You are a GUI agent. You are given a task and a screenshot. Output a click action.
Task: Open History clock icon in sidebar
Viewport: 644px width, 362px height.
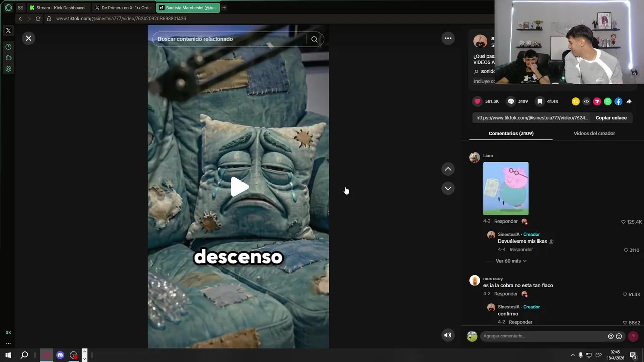click(x=8, y=47)
